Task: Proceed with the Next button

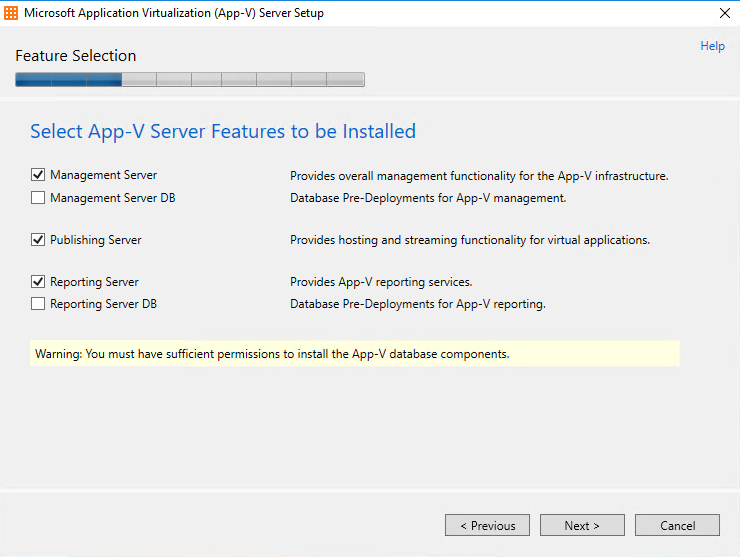Action: click(x=582, y=525)
